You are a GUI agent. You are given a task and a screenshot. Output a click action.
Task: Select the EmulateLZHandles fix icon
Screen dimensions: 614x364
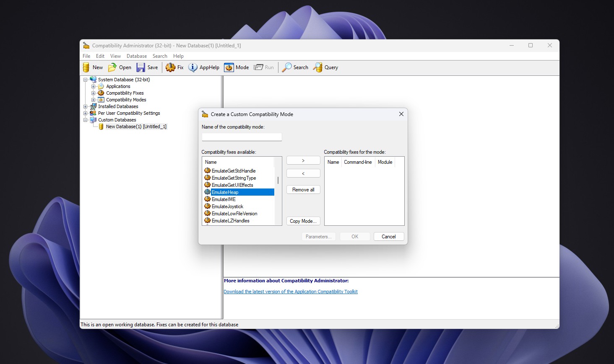coord(207,220)
